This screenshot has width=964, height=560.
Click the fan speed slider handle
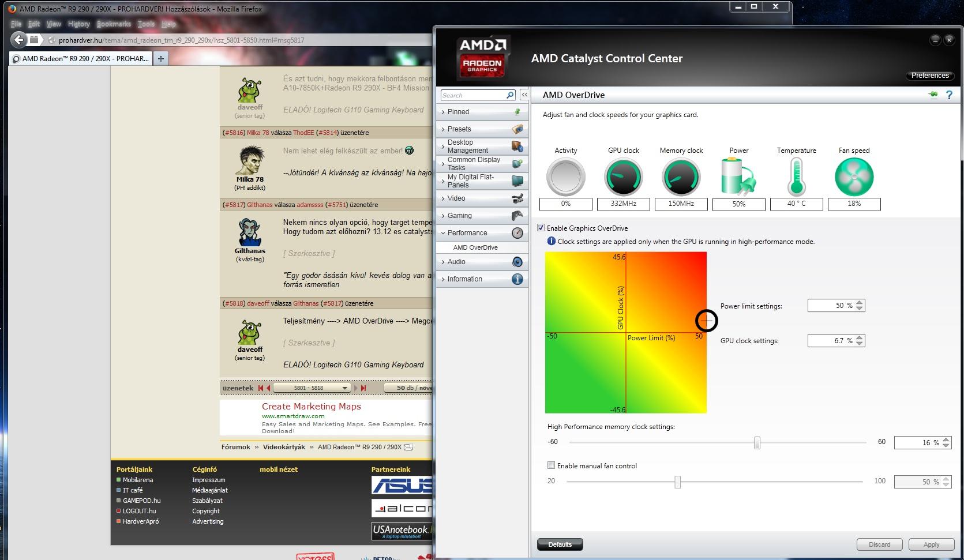click(x=677, y=482)
